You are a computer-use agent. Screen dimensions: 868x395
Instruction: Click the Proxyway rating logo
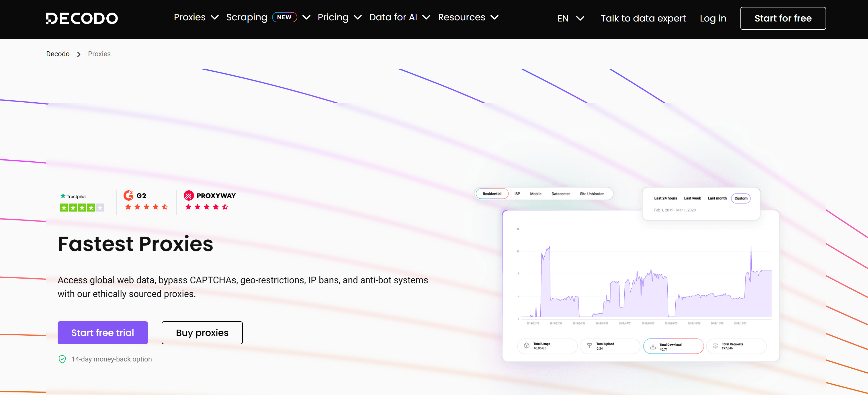coord(210,195)
